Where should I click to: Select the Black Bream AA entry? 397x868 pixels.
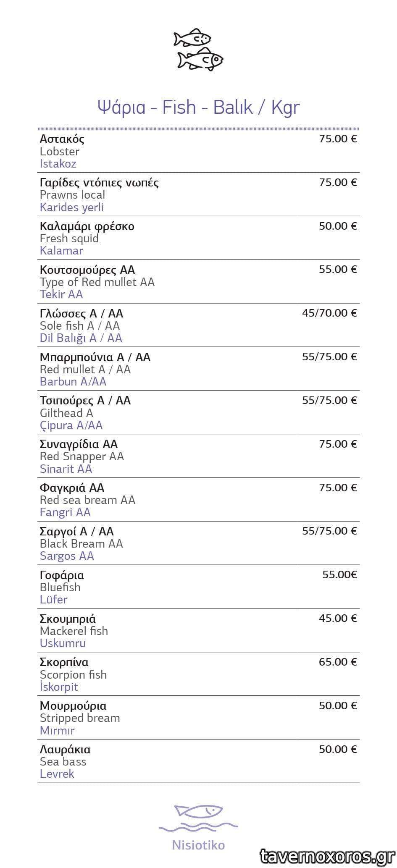click(82, 544)
